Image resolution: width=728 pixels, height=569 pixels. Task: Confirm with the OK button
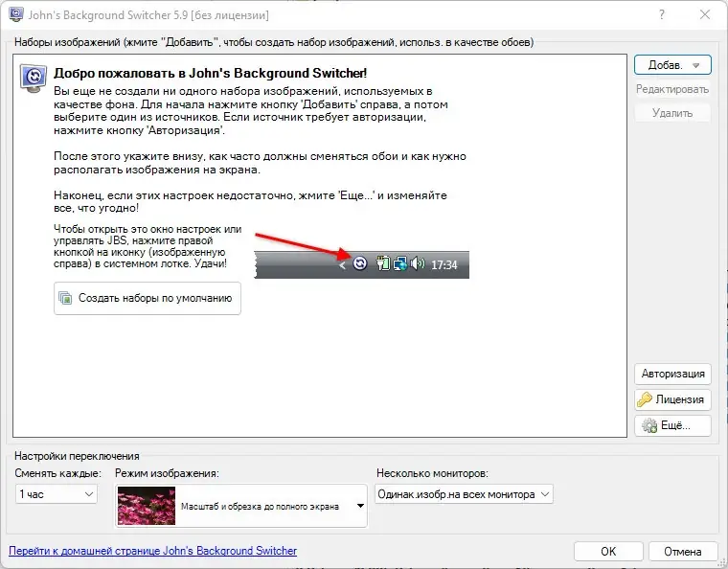pos(608,552)
